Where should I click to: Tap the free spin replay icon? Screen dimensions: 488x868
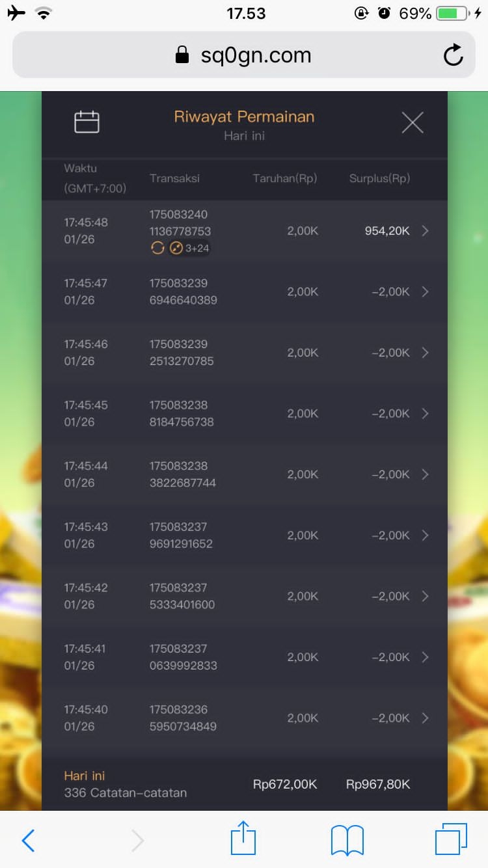coord(157,248)
